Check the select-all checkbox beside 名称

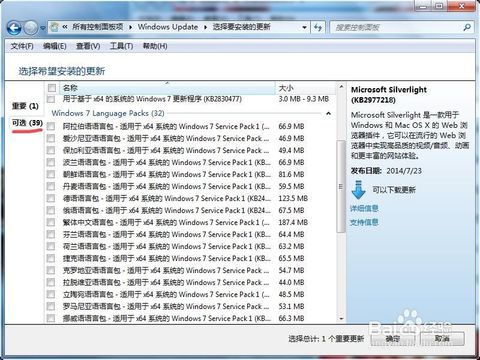pyautogui.click(x=52, y=88)
